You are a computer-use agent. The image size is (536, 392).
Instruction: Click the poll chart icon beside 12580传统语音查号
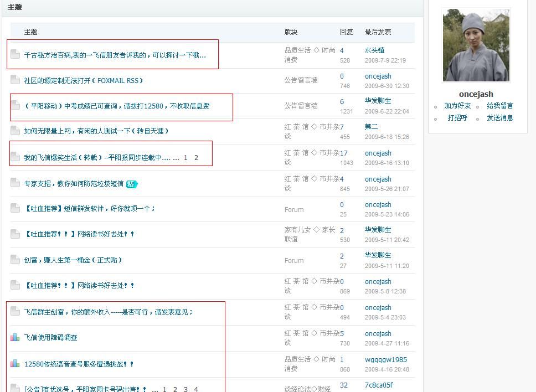pyautogui.click(x=15, y=363)
